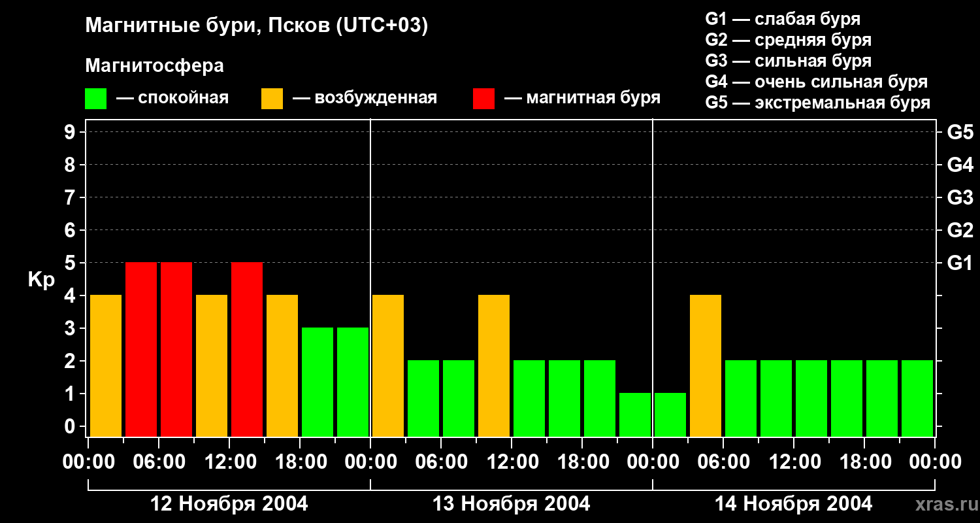Screen dimensions: 980x523
Task: Click the Kp axis value 0
Action: coord(71,426)
